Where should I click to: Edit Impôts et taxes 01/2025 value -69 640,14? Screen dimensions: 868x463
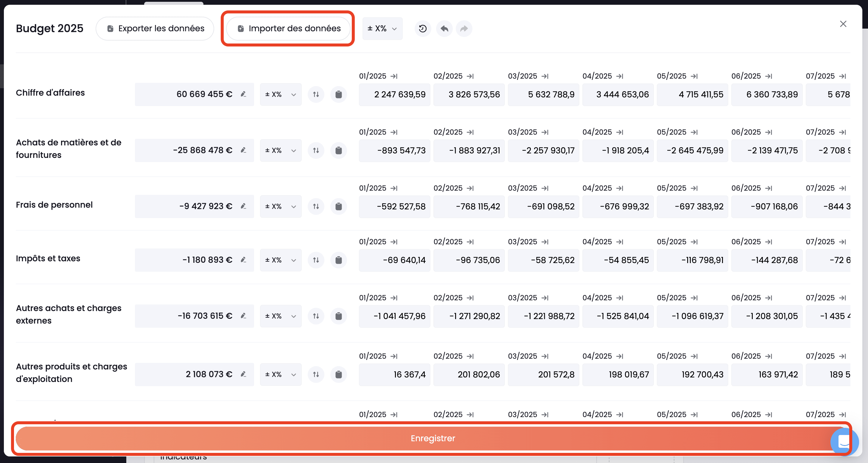(394, 260)
